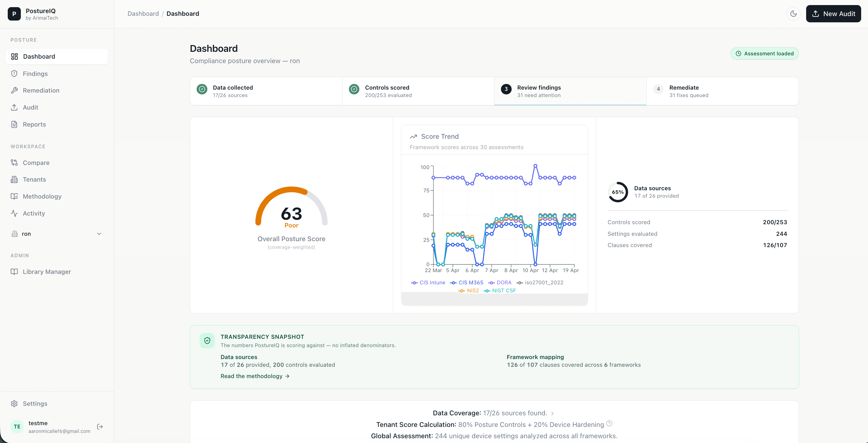Viewport: 868px width, 443px height.
Task: Click the Controls scored green check icon
Action: coord(354,89)
